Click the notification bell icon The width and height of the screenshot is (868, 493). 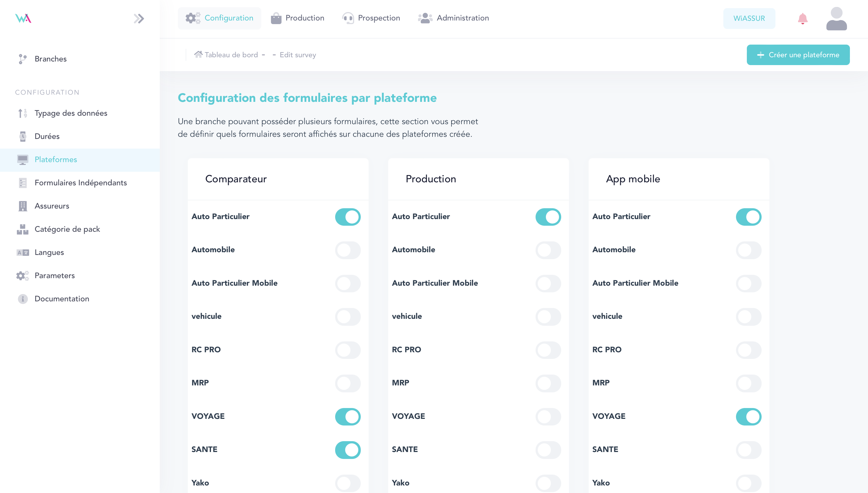tap(802, 18)
